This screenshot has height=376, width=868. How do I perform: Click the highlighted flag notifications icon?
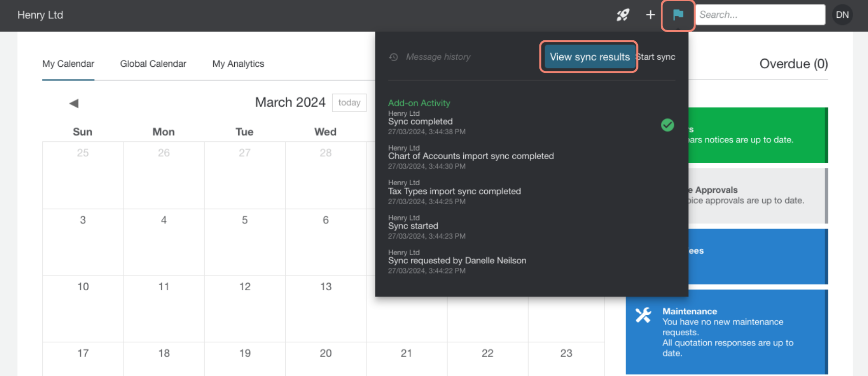678,16
